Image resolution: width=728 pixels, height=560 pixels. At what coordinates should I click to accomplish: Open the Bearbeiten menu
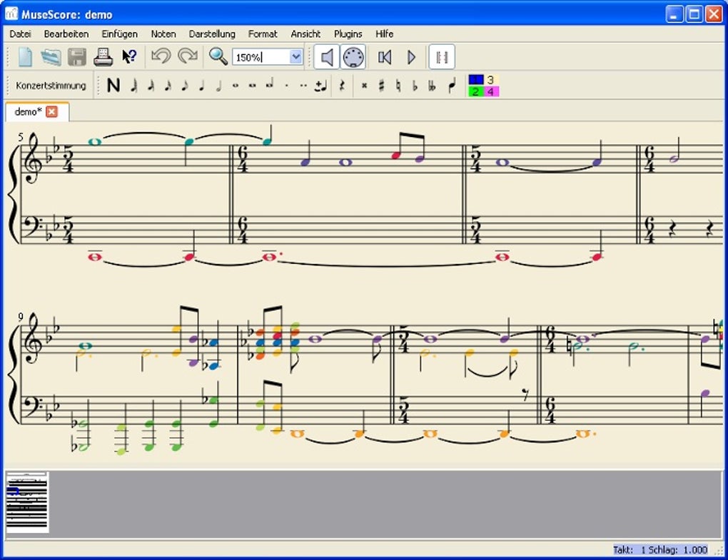point(66,34)
